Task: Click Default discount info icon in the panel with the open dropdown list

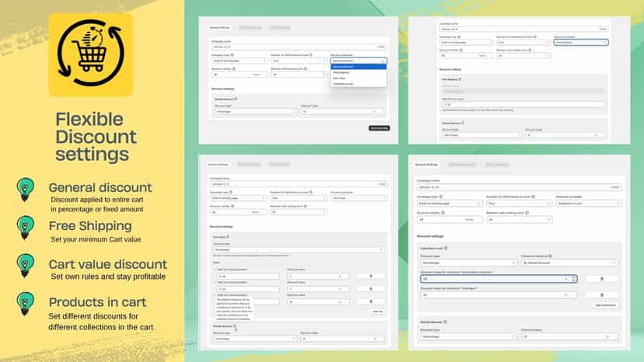Action: click(236, 99)
